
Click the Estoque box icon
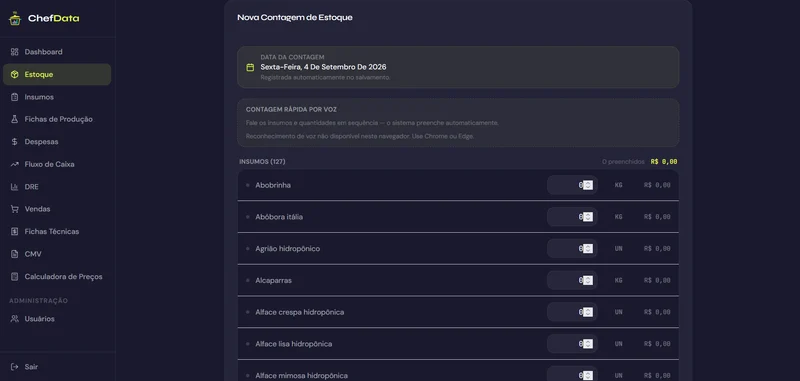click(x=14, y=74)
